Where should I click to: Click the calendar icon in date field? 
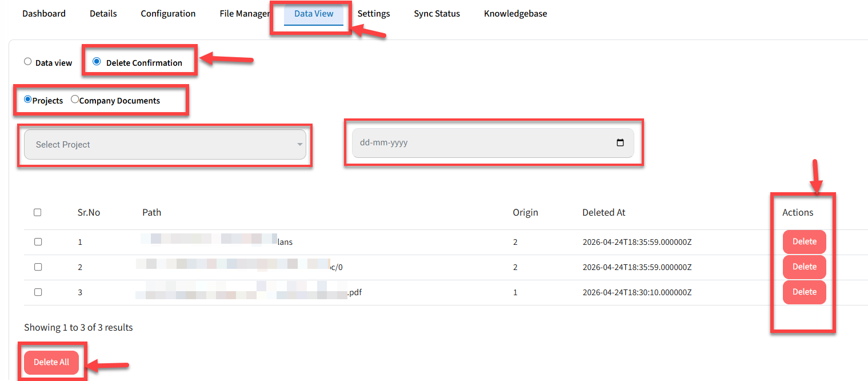pos(620,143)
